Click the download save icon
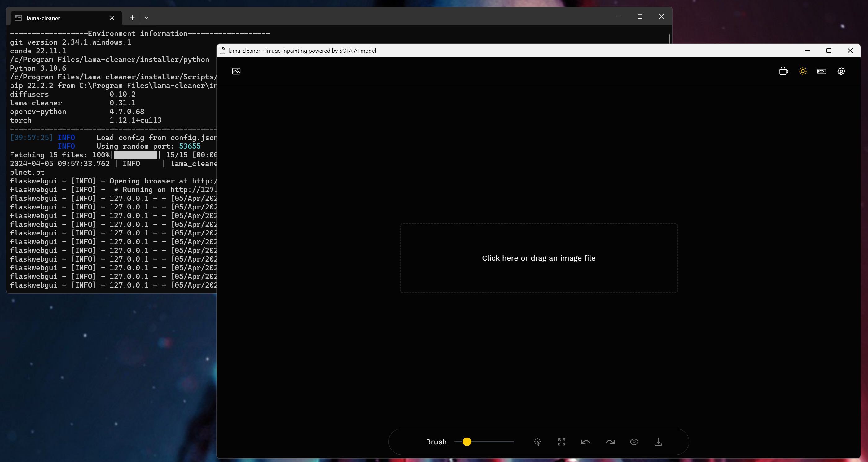This screenshot has height=462, width=868. click(x=658, y=442)
